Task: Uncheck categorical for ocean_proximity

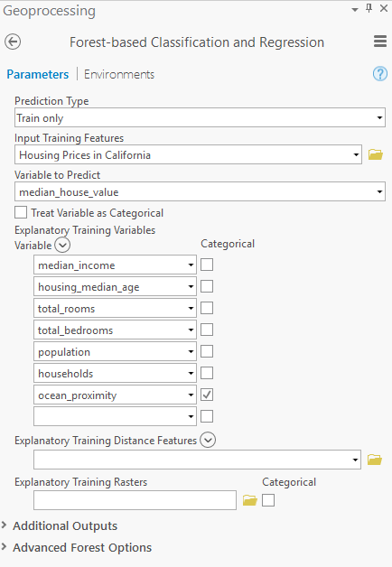Action: [207, 395]
